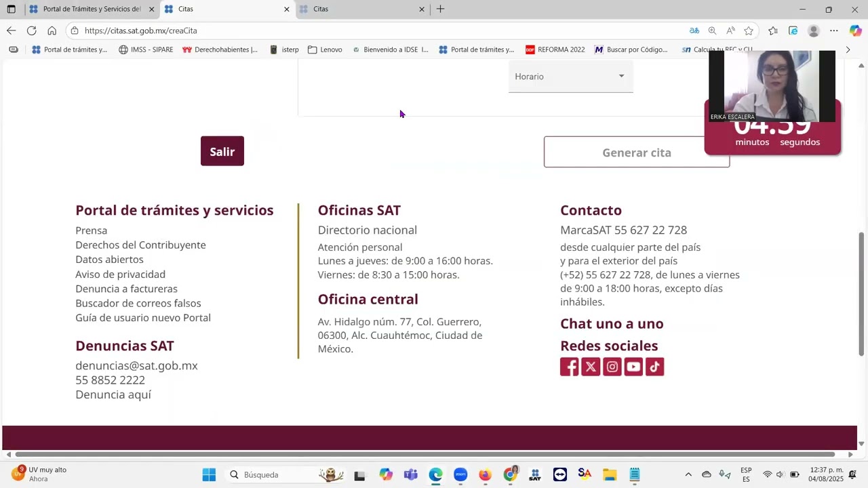Open Microsoft Teams from the taskbar
Viewport: 868px width, 488px height.
pyautogui.click(x=410, y=474)
